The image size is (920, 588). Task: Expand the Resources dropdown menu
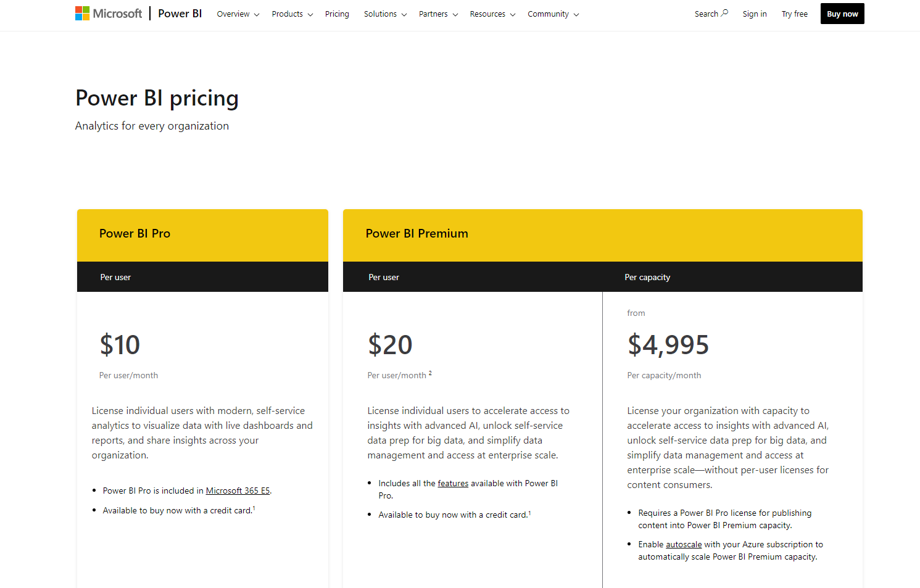(x=492, y=14)
